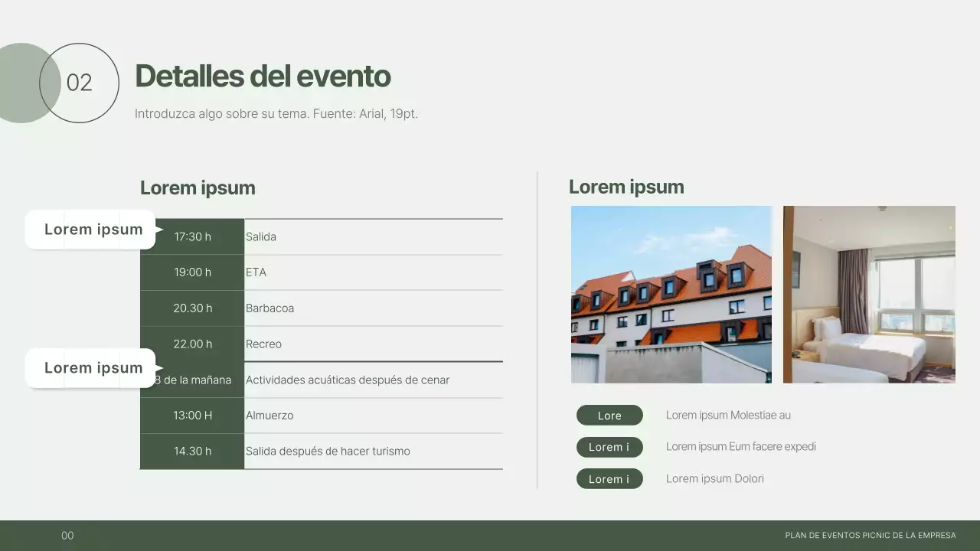Select the Barbacoa schedule entry
Image resolution: width=980 pixels, height=551 pixels.
pyautogui.click(x=269, y=308)
